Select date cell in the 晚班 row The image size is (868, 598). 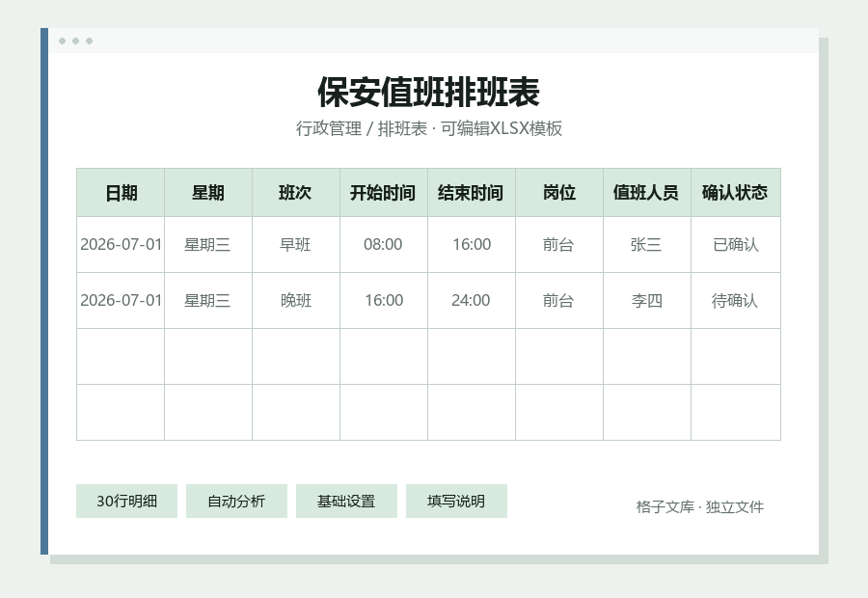click(121, 300)
